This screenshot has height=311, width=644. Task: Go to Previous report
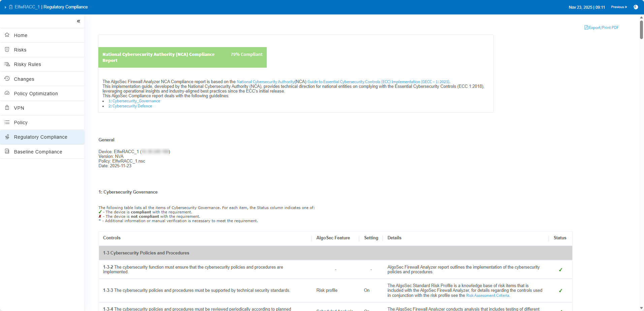click(x=619, y=7)
